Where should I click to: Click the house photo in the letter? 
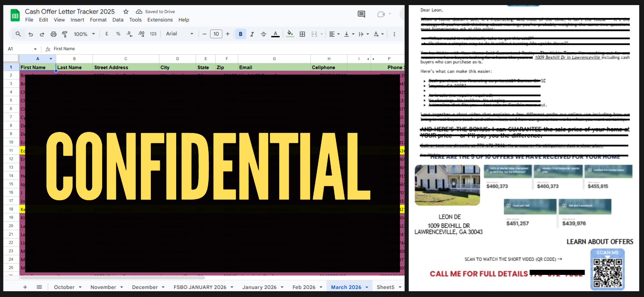click(x=447, y=185)
